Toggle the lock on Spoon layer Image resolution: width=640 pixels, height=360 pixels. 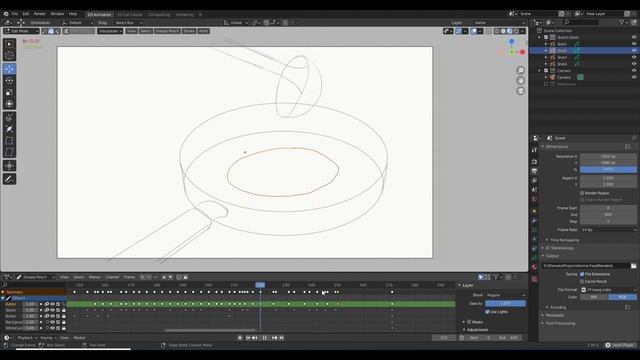click(x=64, y=310)
